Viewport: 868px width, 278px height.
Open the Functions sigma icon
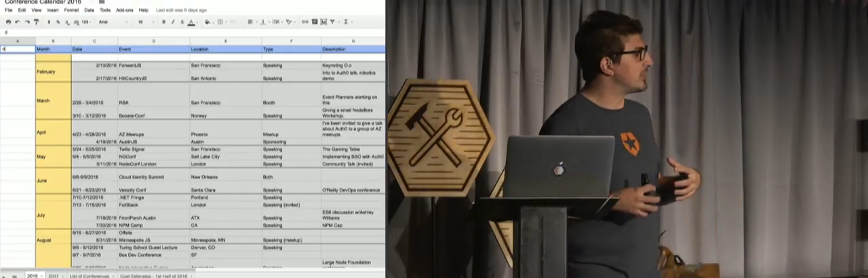tap(346, 22)
